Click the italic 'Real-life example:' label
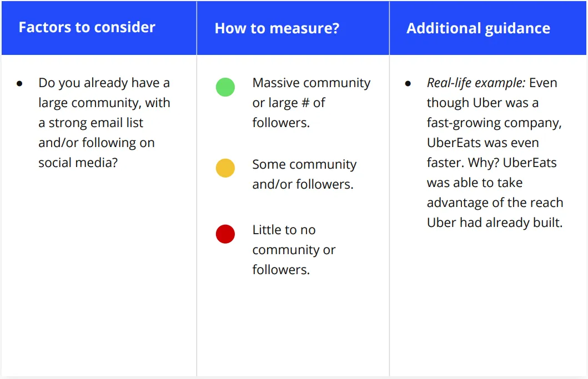This screenshot has height=379, width=588. 476,83
